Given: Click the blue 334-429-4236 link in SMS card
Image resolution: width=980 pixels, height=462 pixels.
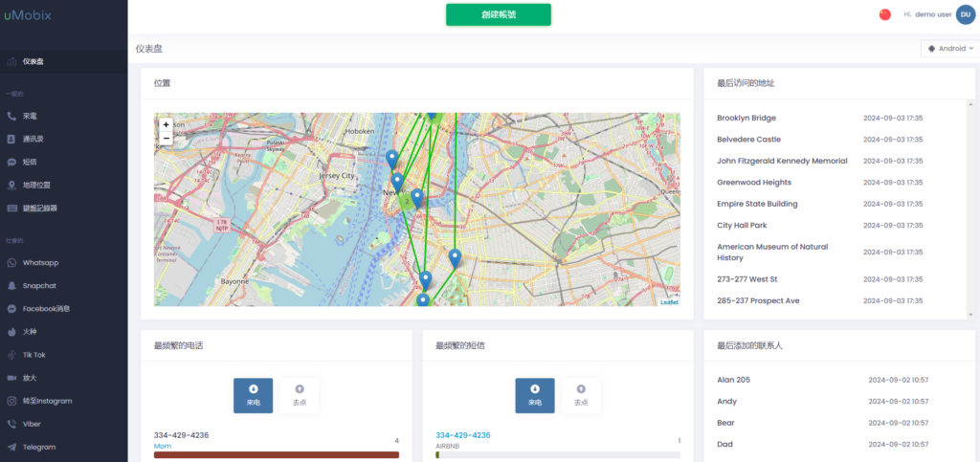Looking at the screenshot, I should click(x=463, y=435).
